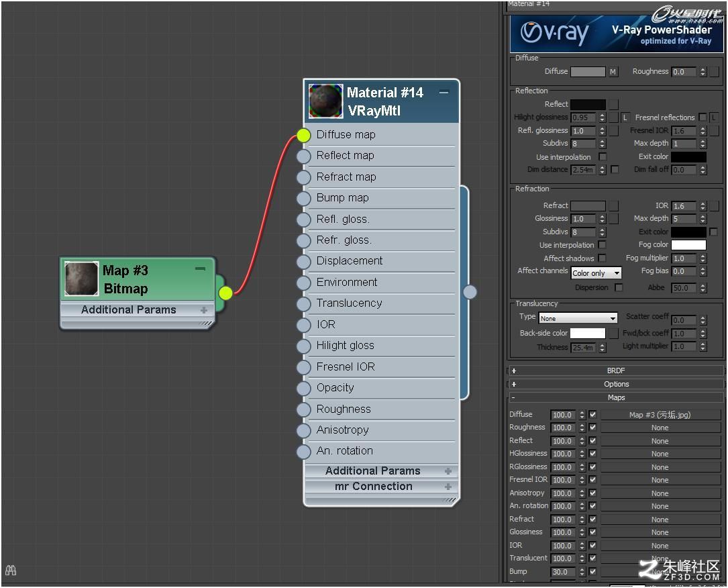
Task: Click the binoculars search icon
Action: (11, 570)
